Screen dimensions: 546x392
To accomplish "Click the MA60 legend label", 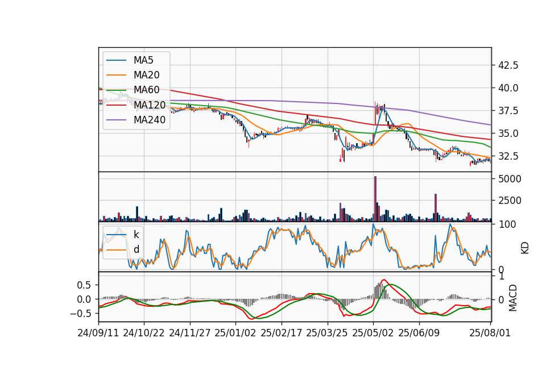I will [x=146, y=90].
